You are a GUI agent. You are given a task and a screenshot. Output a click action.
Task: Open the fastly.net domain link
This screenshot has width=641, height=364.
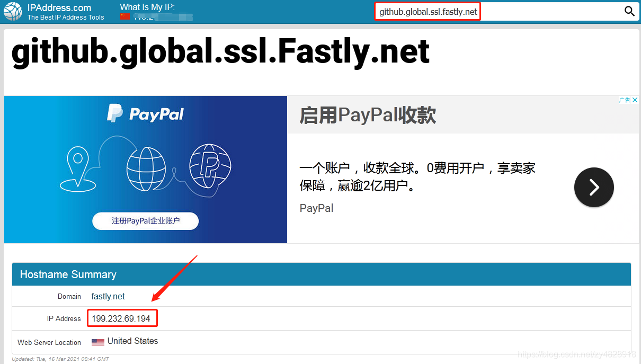(x=108, y=296)
